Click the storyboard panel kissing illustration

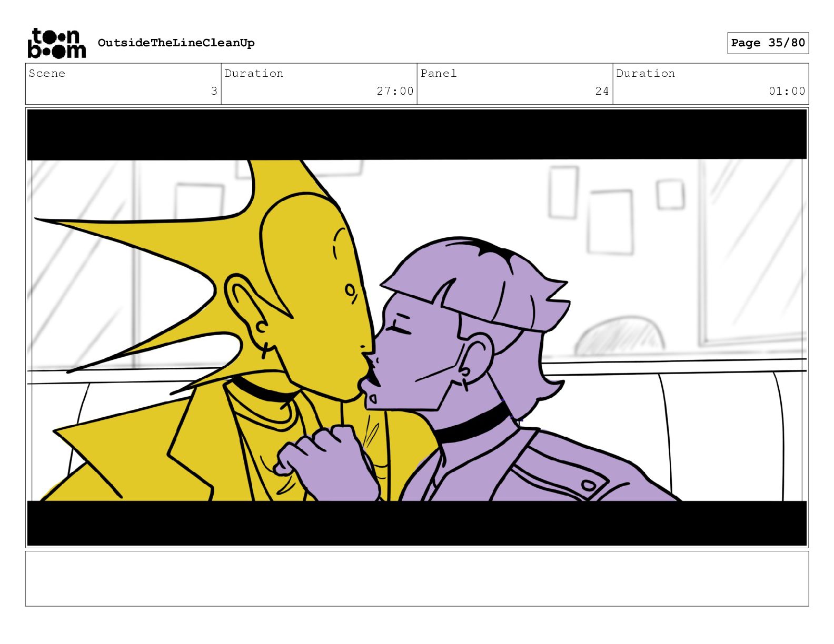coord(417,328)
